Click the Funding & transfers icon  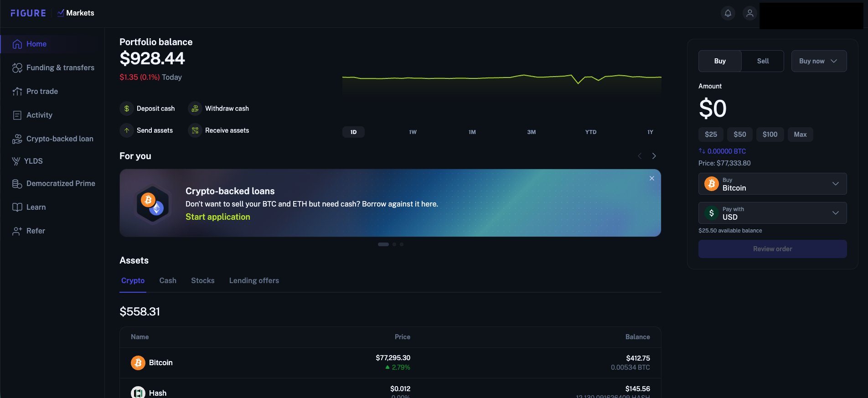coord(17,67)
